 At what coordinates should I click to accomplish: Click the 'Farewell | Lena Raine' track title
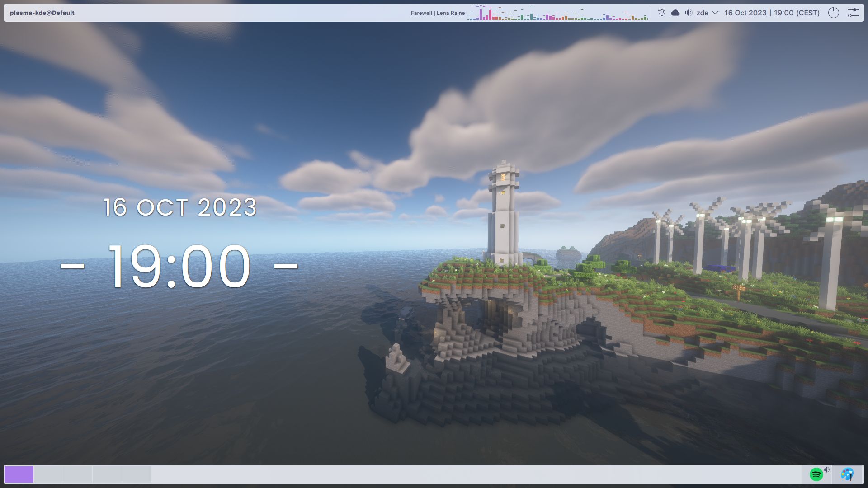438,13
